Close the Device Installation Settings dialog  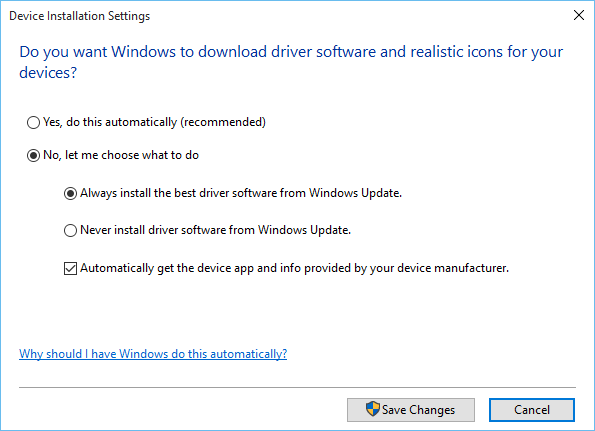pos(579,15)
